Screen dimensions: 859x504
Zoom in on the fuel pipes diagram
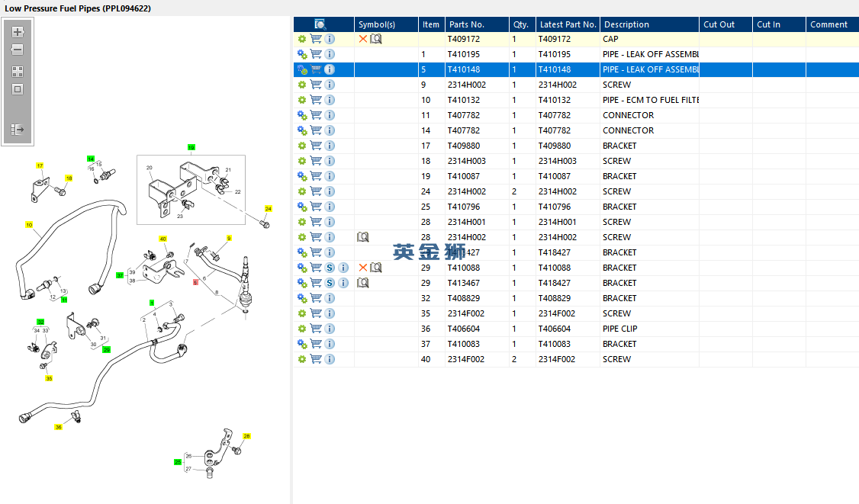18,32
